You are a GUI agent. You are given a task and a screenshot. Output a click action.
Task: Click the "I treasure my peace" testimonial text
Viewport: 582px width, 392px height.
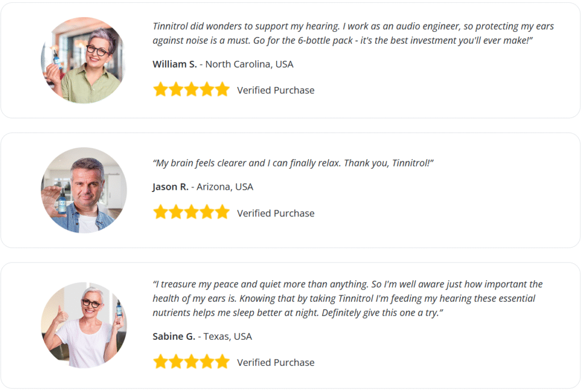347,298
